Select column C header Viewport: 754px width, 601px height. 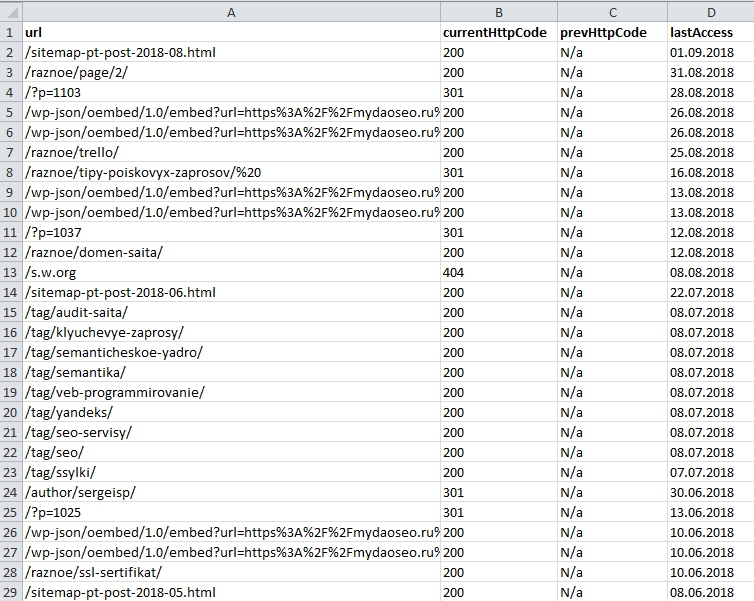613,13
